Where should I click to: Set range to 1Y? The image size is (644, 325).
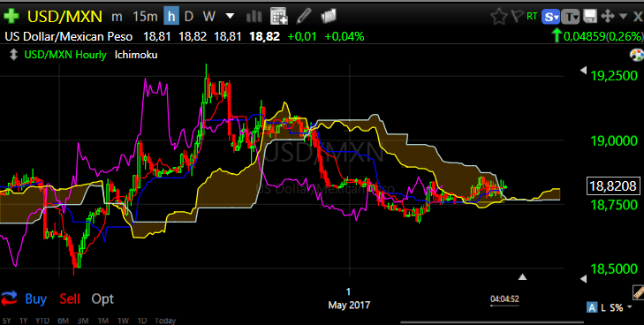pos(24,321)
